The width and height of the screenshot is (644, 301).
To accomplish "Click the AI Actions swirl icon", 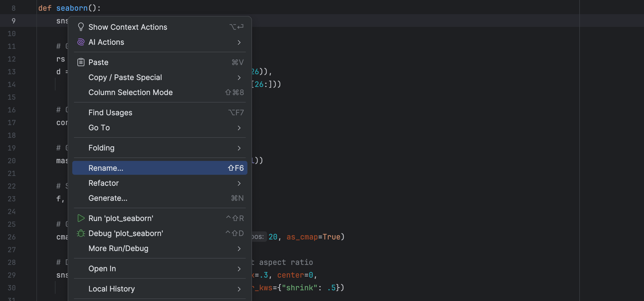I will pyautogui.click(x=81, y=42).
